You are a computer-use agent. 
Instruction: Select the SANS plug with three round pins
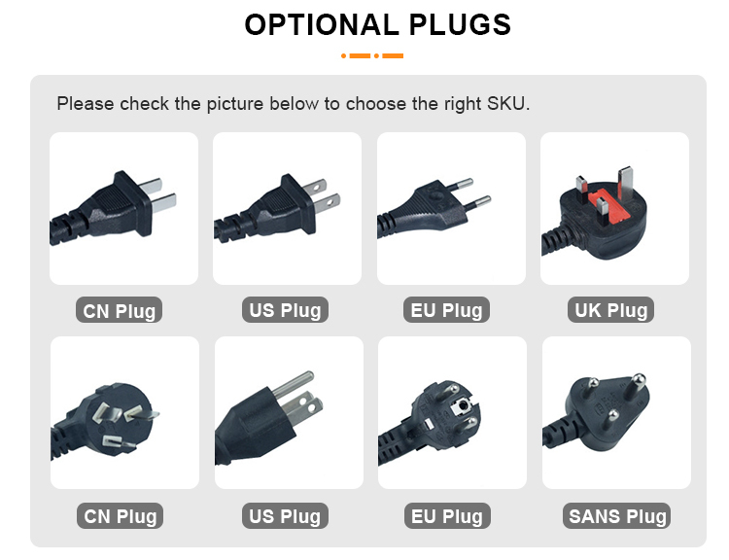(x=616, y=412)
